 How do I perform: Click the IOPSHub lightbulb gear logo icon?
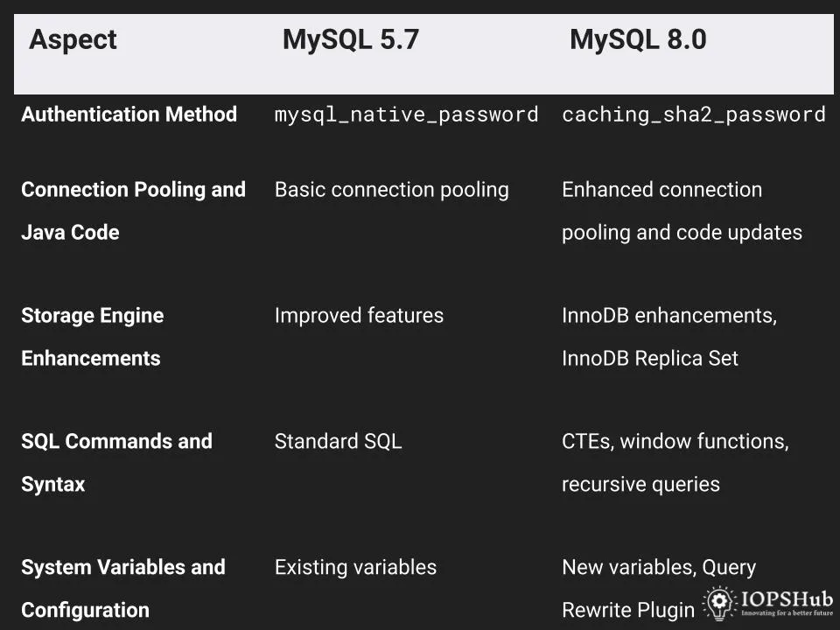(719, 603)
